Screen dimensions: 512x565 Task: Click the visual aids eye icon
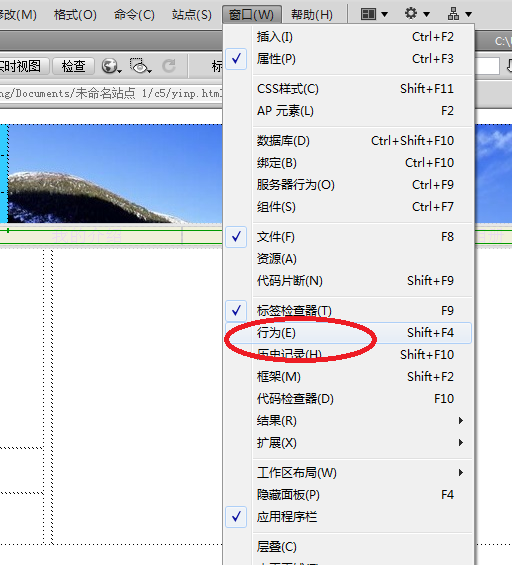click(141, 66)
